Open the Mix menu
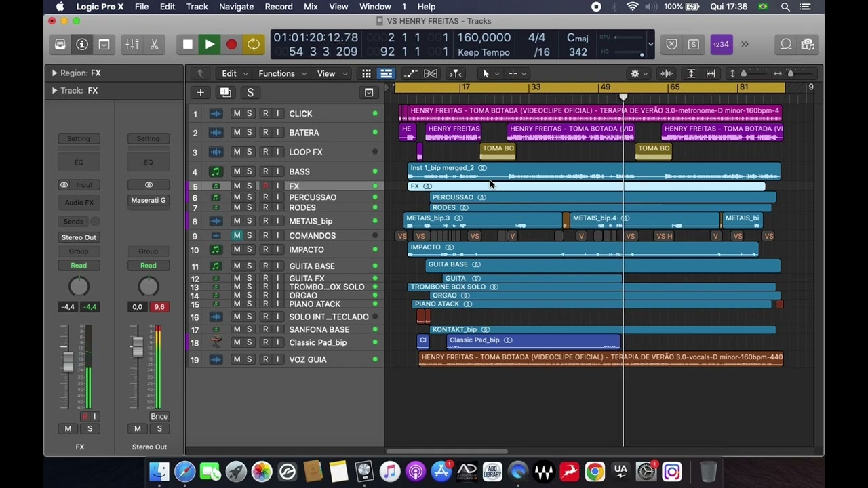Screen dimensions: 868x488 click(311, 7)
